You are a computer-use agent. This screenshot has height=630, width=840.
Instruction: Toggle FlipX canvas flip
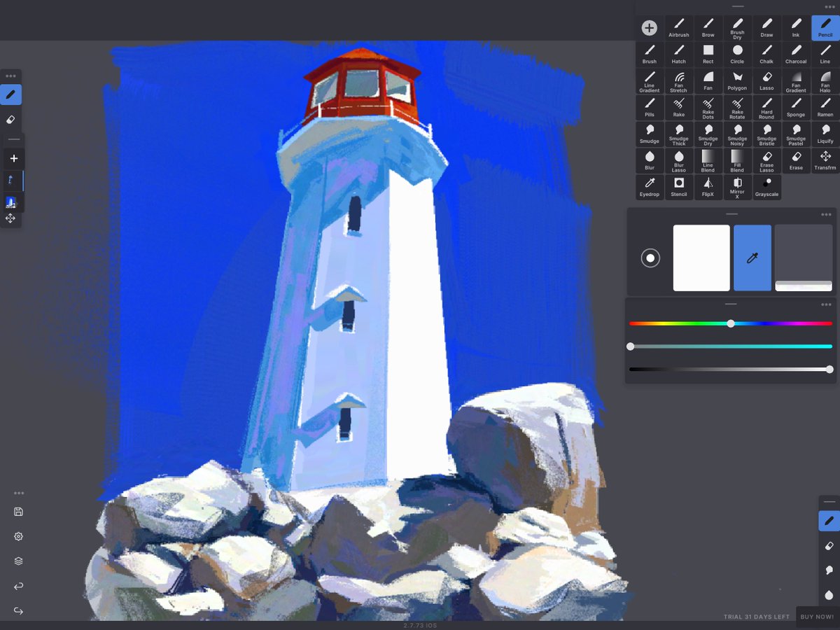708,188
